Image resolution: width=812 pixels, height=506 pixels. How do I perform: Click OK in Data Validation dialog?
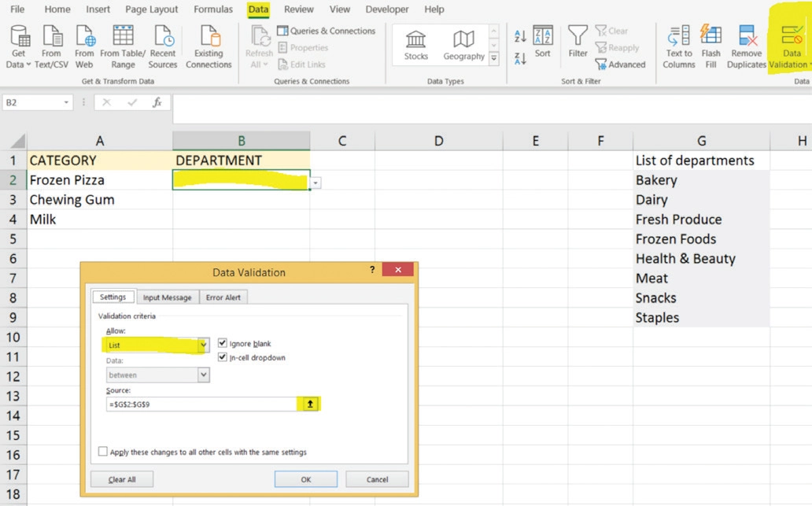coord(305,479)
